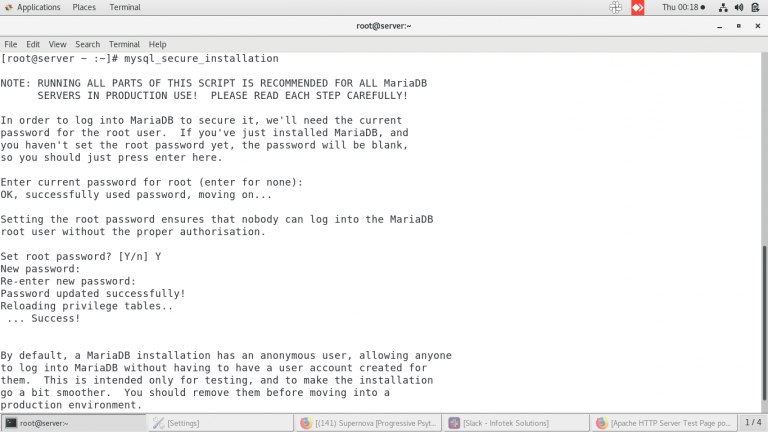Viewport: 768px width, 432px height.
Task: Open the Applications menu in top panel
Action: (x=38, y=7)
